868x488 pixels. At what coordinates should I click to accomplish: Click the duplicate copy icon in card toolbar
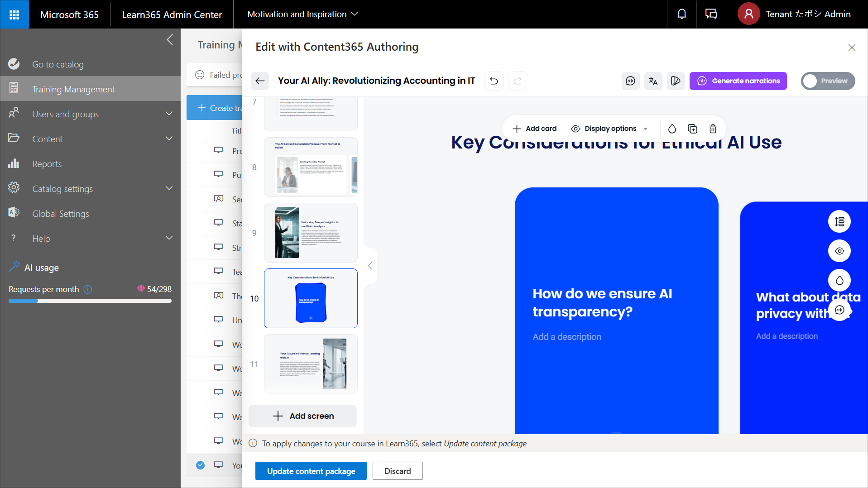(x=692, y=129)
